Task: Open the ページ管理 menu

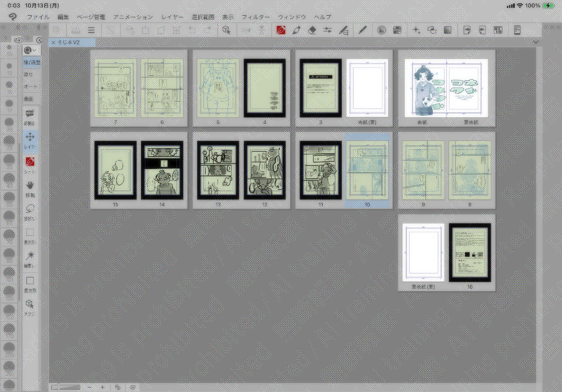Action: [90, 17]
